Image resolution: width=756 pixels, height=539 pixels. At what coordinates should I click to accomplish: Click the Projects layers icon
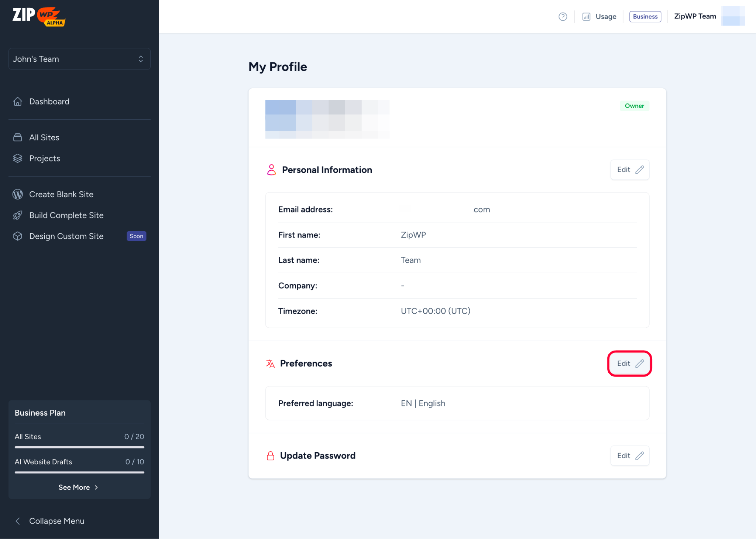tap(18, 158)
